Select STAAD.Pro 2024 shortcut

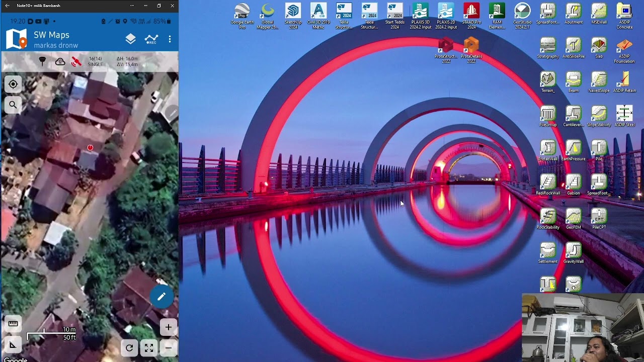[x=471, y=16]
